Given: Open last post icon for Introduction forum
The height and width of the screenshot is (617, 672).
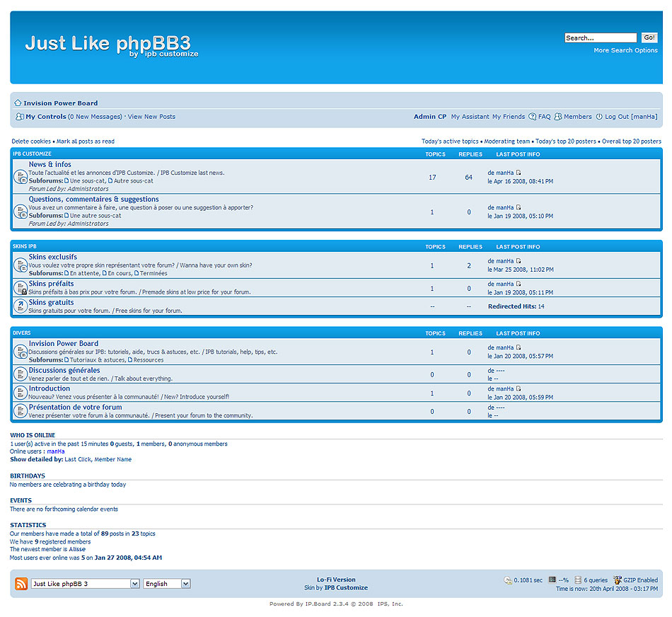Looking at the screenshot, I should click(x=519, y=388).
